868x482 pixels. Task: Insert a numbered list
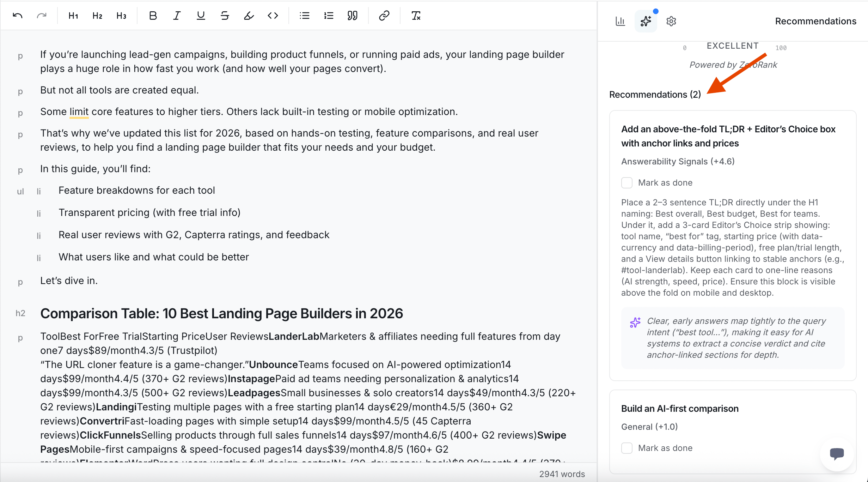329,16
